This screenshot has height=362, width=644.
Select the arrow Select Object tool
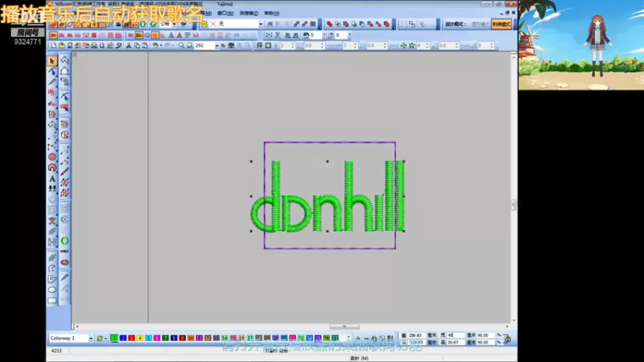(52, 61)
